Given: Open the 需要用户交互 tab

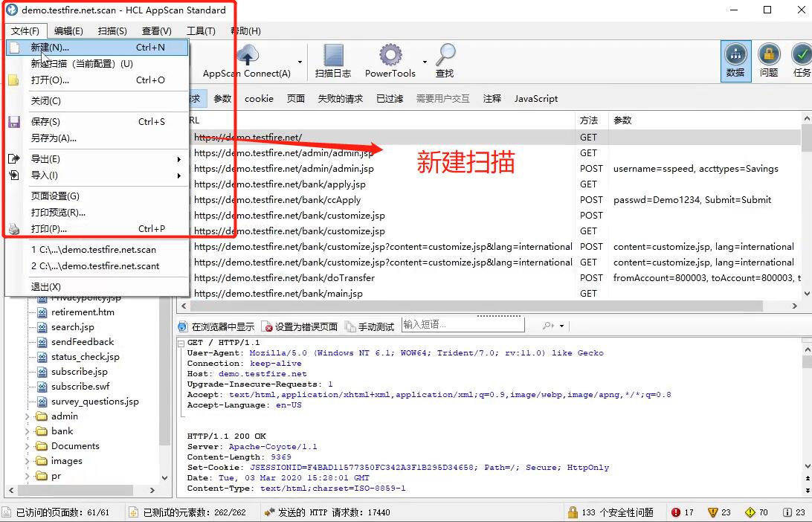Looking at the screenshot, I should [442, 98].
